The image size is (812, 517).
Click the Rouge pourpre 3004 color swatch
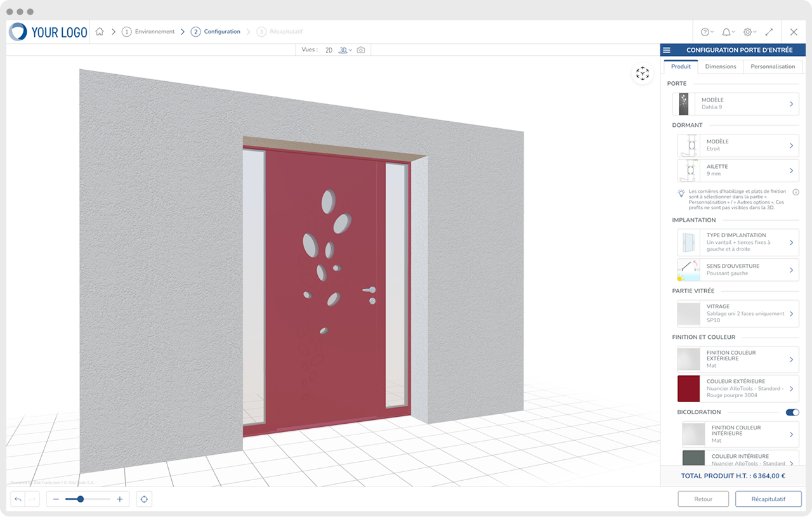688,388
